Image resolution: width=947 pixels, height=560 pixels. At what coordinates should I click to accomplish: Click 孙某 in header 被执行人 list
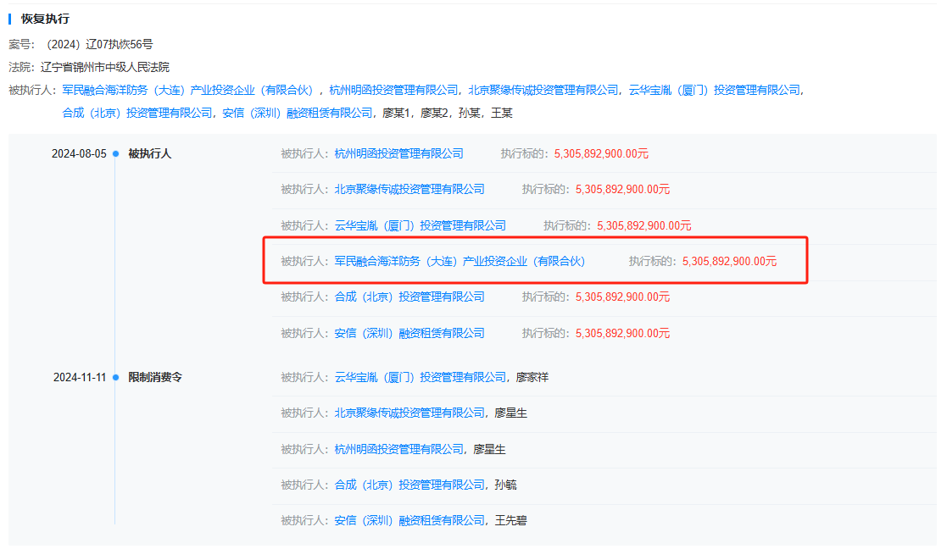tap(470, 113)
